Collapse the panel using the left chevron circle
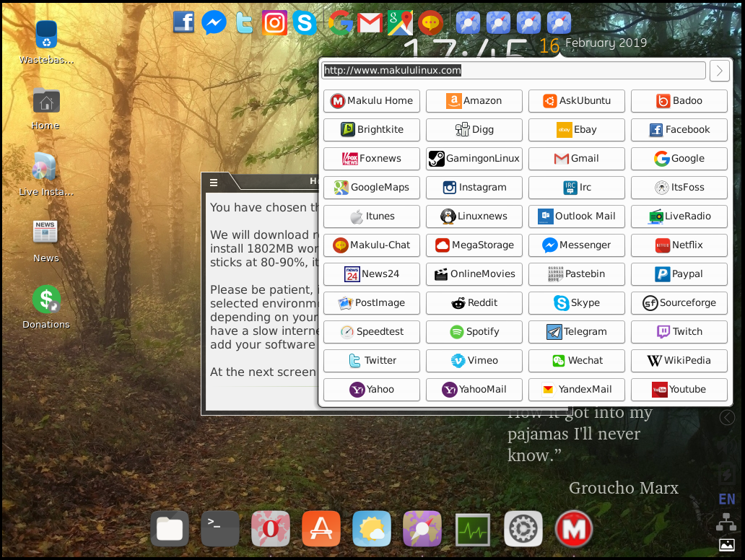745x560 pixels. pyautogui.click(x=727, y=417)
